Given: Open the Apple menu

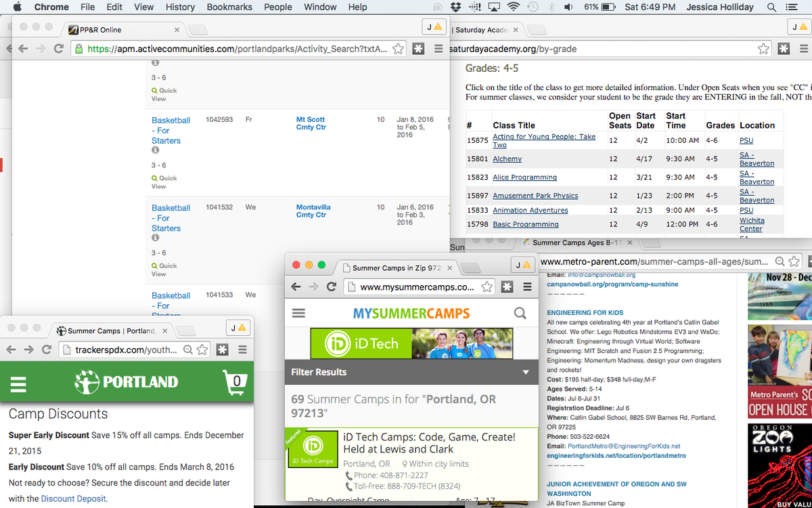Looking at the screenshot, I should [x=18, y=7].
